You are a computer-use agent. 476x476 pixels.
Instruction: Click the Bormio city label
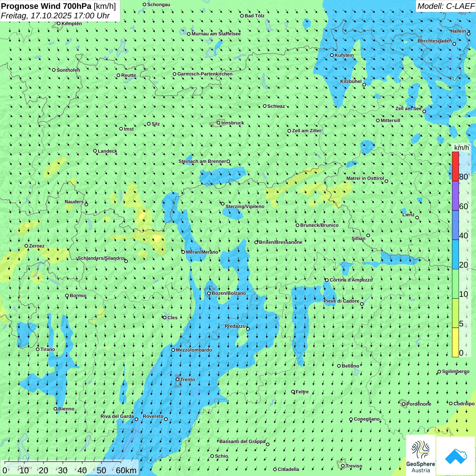[78, 295]
